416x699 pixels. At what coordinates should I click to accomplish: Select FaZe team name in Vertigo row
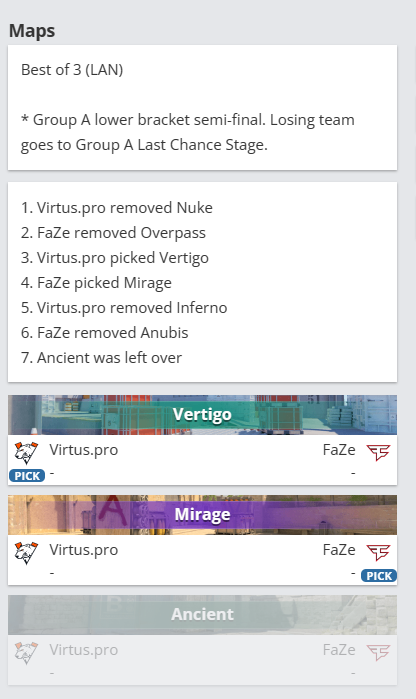tap(339, 450)
